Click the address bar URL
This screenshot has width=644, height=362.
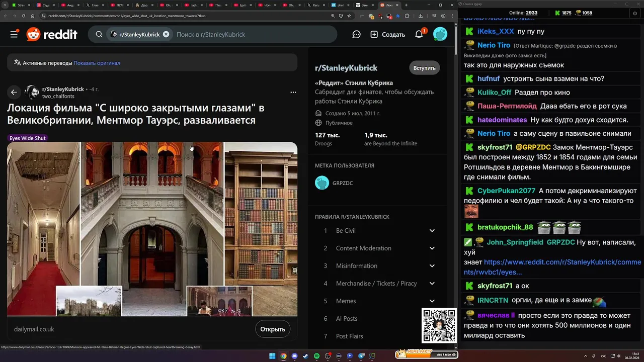(128, 16)
